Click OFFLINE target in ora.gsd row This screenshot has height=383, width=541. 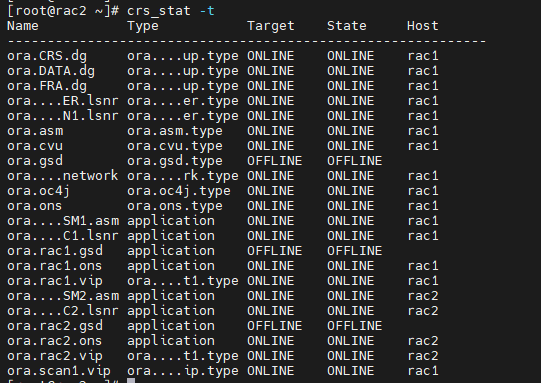point(275,161)
